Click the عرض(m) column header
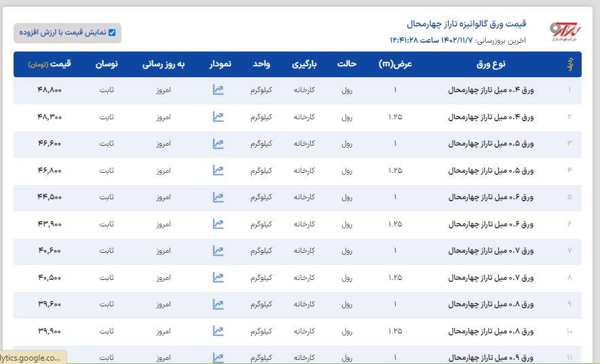Image resolution: width=600 pixels, height=364 pixels. click(395, 64)
